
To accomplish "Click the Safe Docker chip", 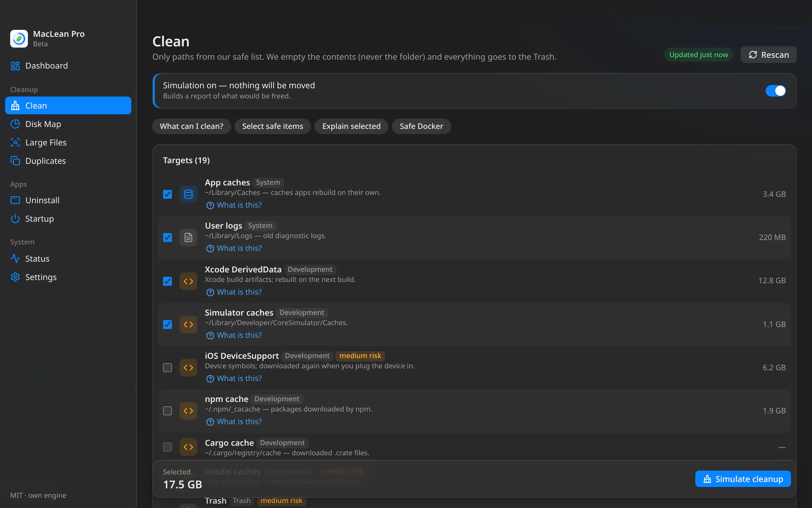I will [x=421, y=126].
